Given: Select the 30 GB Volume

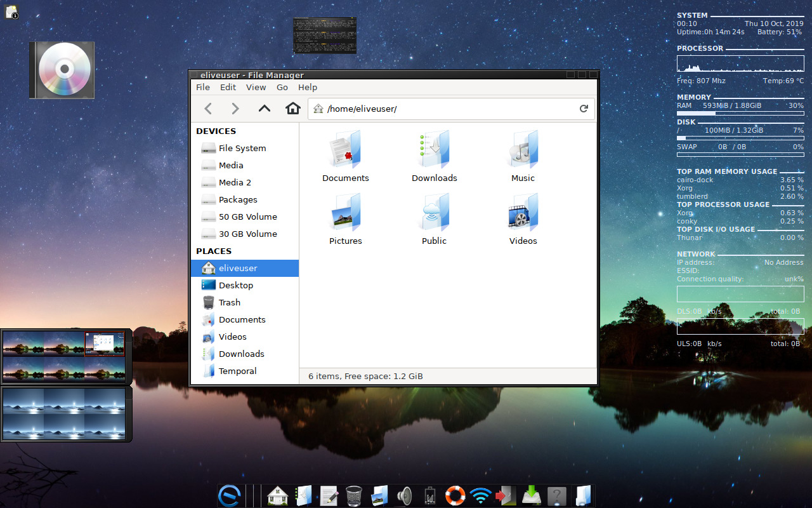Looking at the screenshot, I should (x=245, y=234).
